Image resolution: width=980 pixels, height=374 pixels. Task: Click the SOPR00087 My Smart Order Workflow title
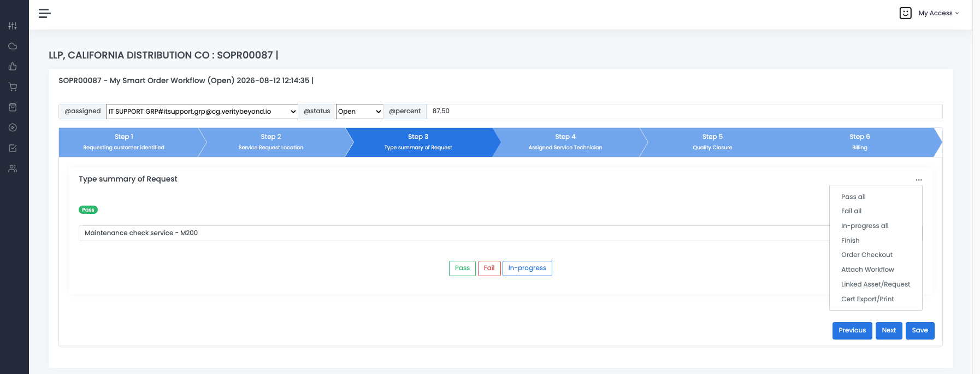tap(186, 81)
